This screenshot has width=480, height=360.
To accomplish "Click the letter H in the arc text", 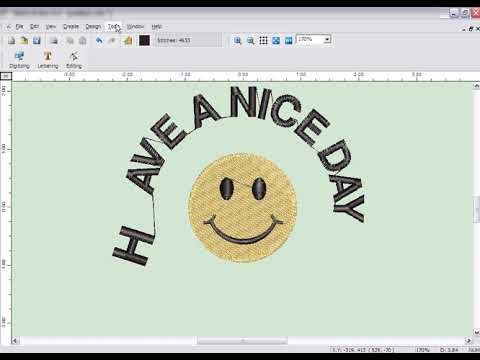I will tap(133, 246).
